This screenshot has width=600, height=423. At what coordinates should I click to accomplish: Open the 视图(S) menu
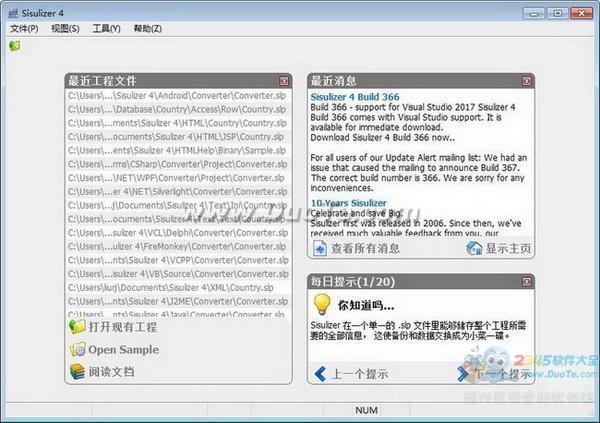(65, 29)
